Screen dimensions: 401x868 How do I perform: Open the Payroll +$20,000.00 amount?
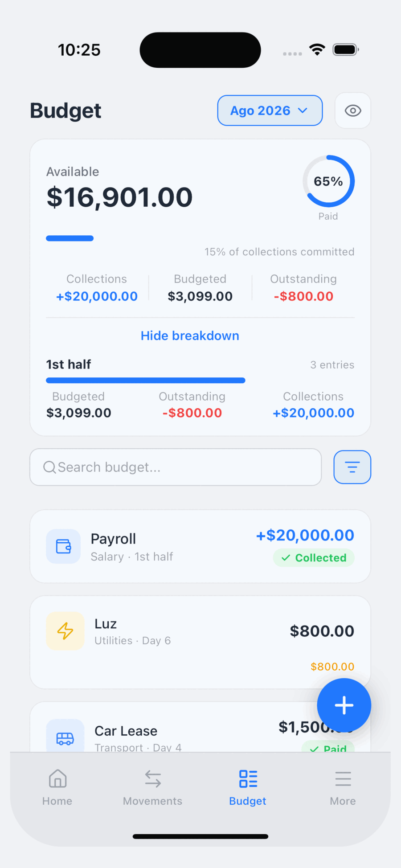click(x=305, y=535)
